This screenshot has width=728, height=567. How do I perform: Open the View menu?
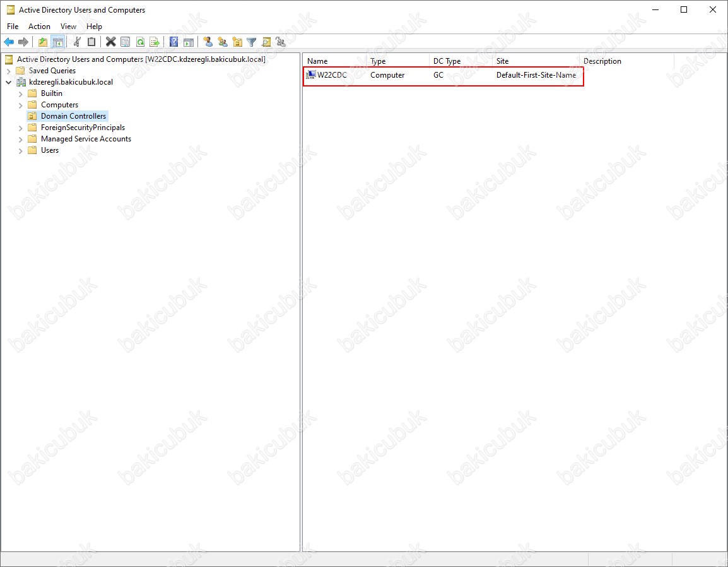coord(68,27)
